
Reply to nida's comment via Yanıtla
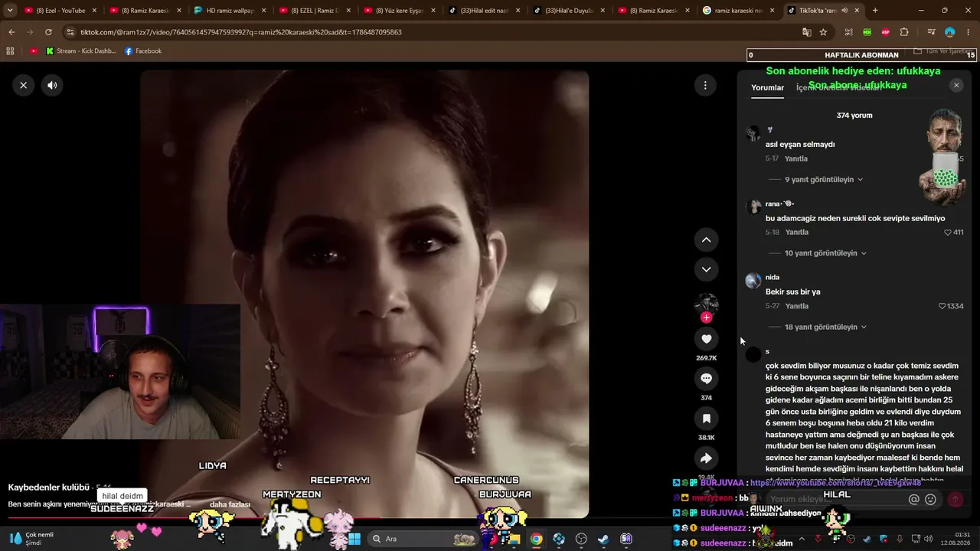point(797,306)
